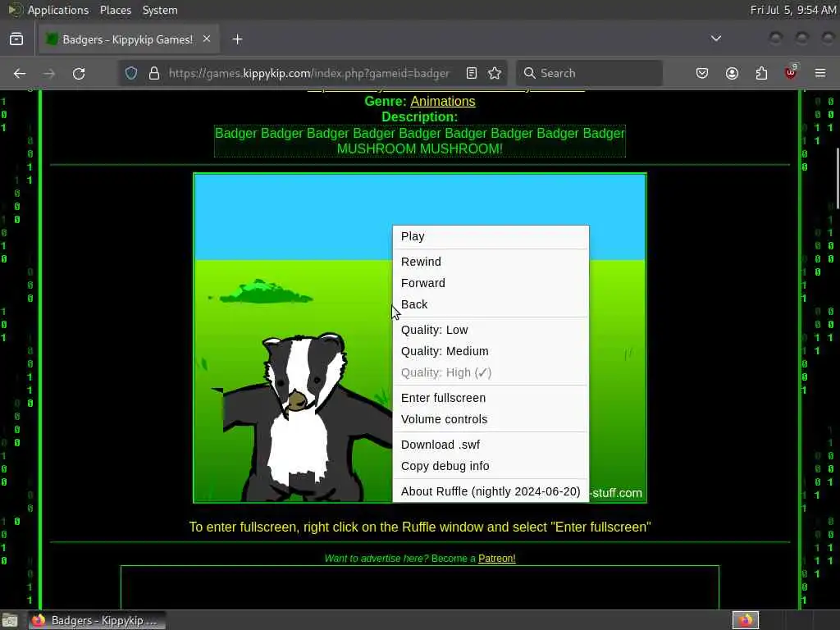Open the Firefox View icon left of the tab
Image resolution: width=840 pixels, height=630 pixels.
pyautogui.click(x=16, y=39)
